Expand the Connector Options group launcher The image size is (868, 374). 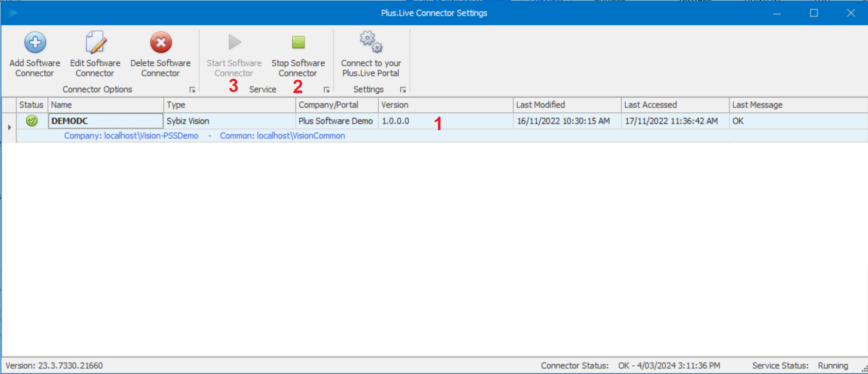[192, 90]
